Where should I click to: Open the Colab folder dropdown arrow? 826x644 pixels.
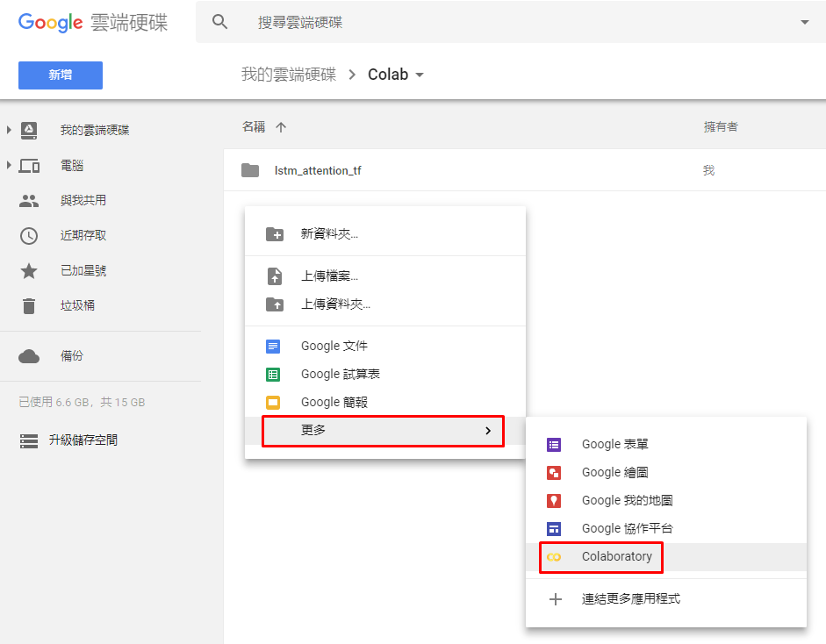click(420, 75)
